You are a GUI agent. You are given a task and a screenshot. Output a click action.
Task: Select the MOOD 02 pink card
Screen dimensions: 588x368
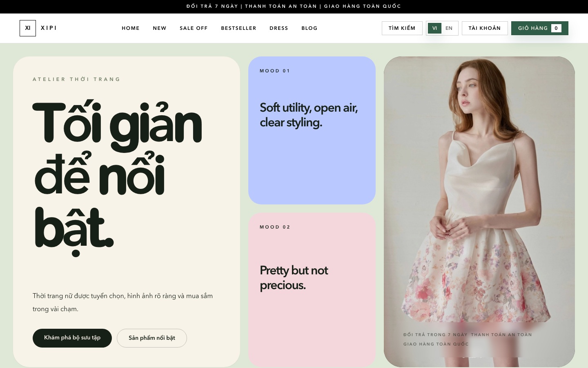tap(312, 290)
